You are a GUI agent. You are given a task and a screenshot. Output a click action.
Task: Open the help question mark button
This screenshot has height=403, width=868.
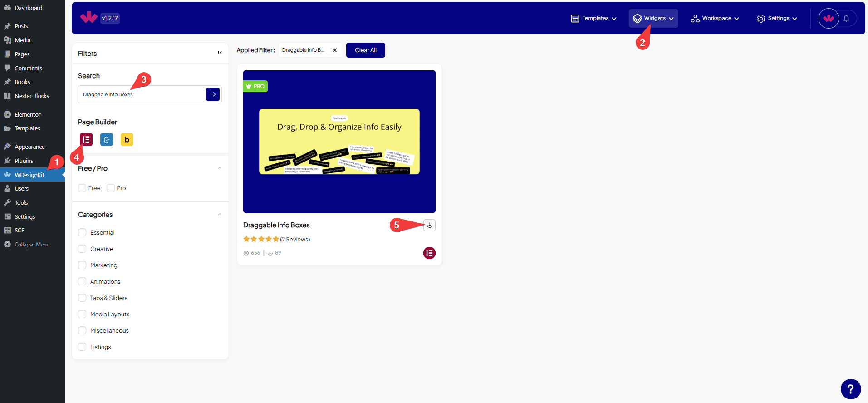coord(851,389)
